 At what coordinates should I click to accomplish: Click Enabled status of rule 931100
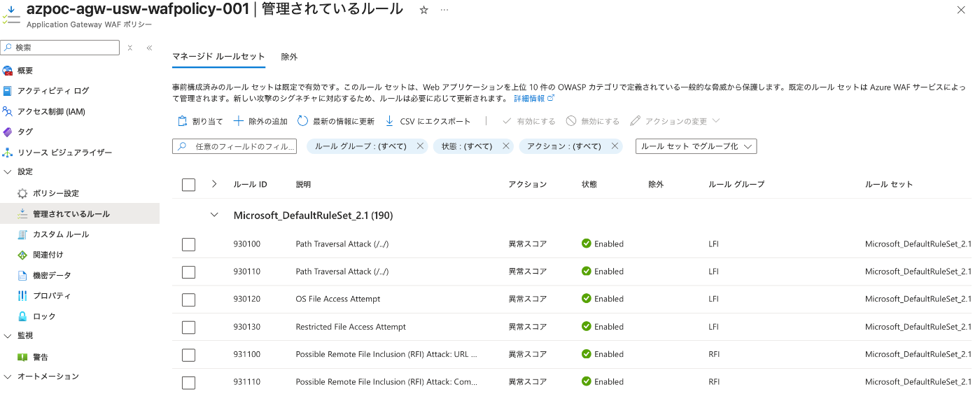603,354
